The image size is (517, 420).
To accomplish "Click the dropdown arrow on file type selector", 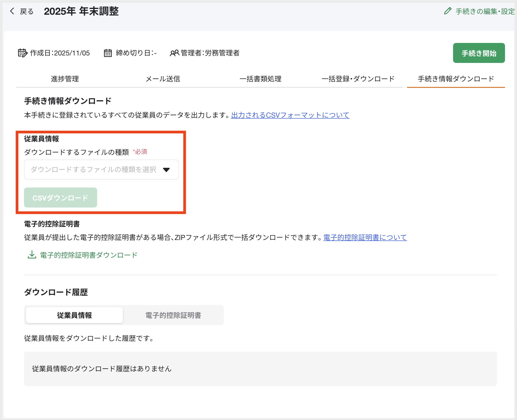I will coord(167,170).
